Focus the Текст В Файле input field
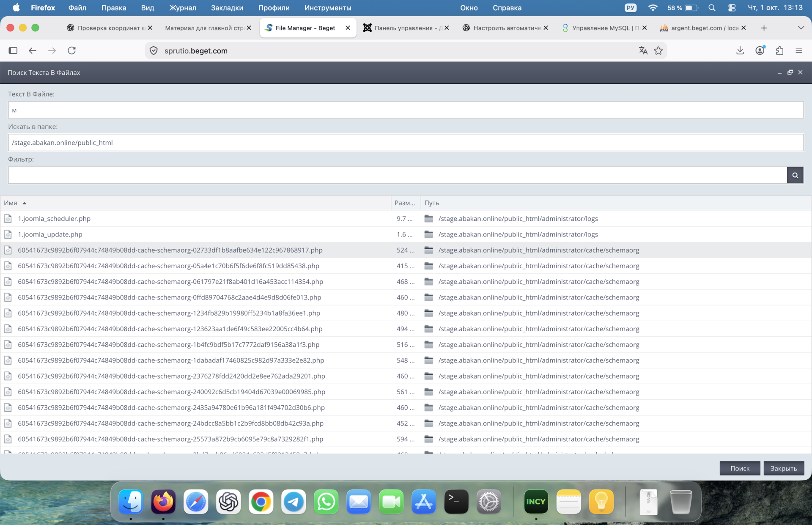 pos(406,110)
